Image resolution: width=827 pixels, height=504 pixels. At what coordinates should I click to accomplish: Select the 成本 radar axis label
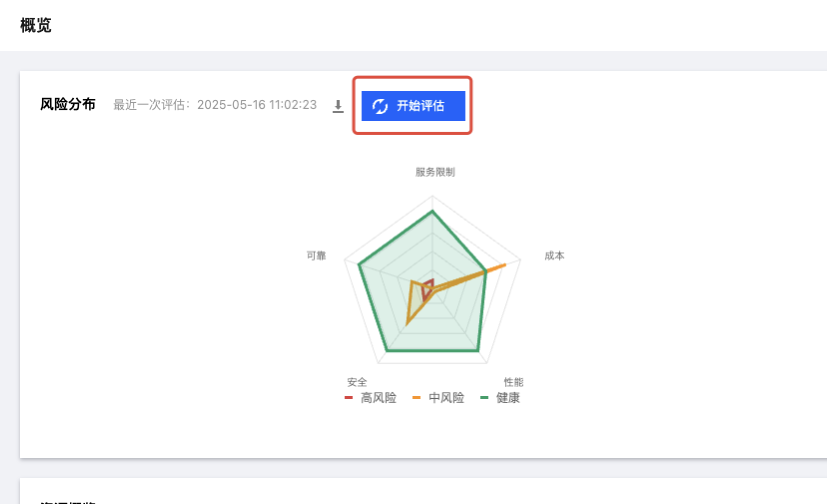click(554, 256)
